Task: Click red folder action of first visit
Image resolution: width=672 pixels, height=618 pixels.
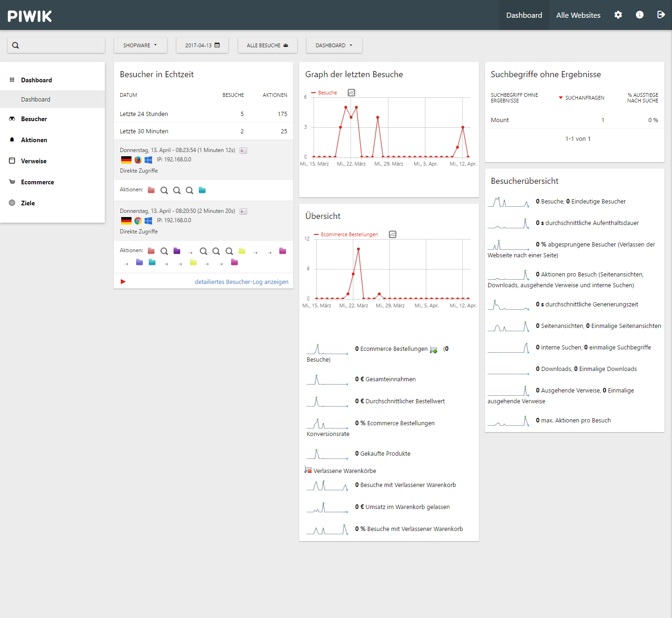Action: [151, 190]
